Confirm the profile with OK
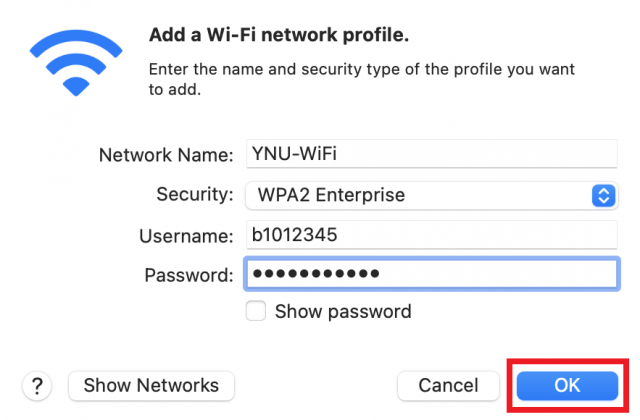640x420 pixels. click(567, 386)
